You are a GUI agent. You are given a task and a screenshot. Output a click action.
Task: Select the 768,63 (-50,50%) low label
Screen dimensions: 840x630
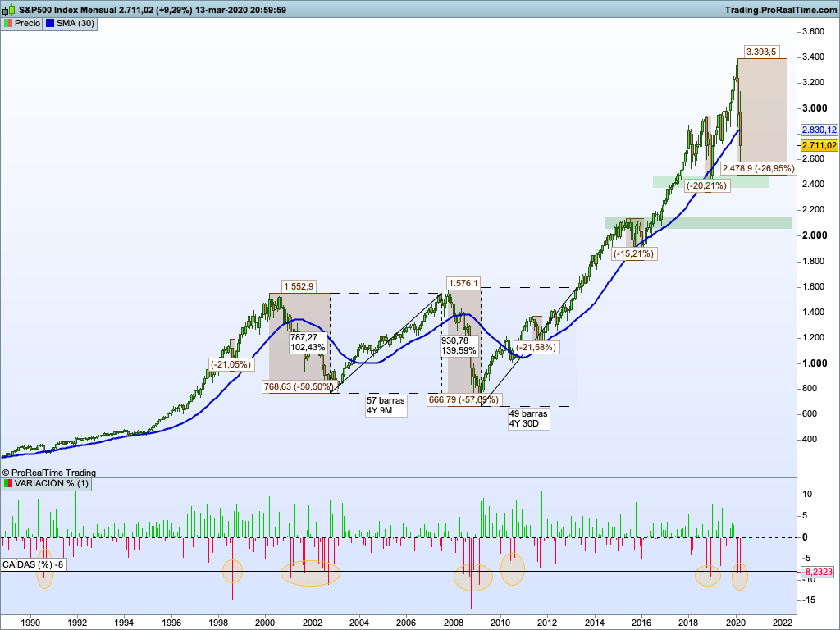pos(297,386)
